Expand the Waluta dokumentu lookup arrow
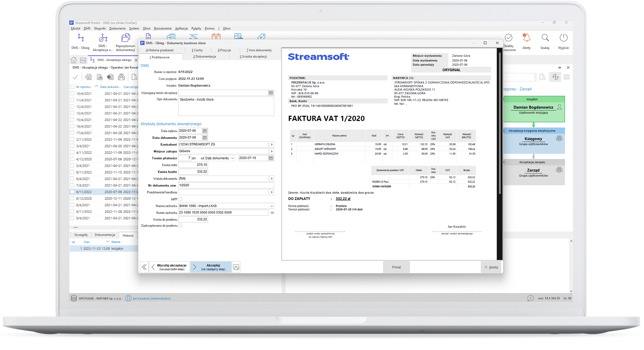Image resolution: width=644 pixels, height=350 pixels. pos(272,179)
